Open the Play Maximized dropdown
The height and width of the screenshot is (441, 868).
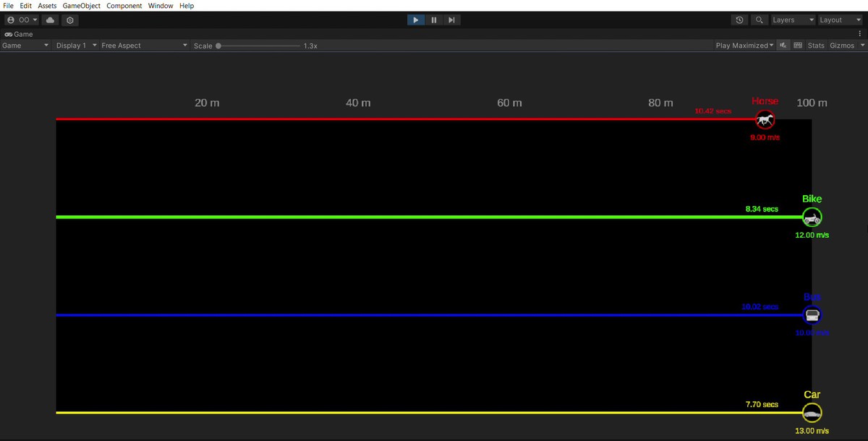point(744,45)
